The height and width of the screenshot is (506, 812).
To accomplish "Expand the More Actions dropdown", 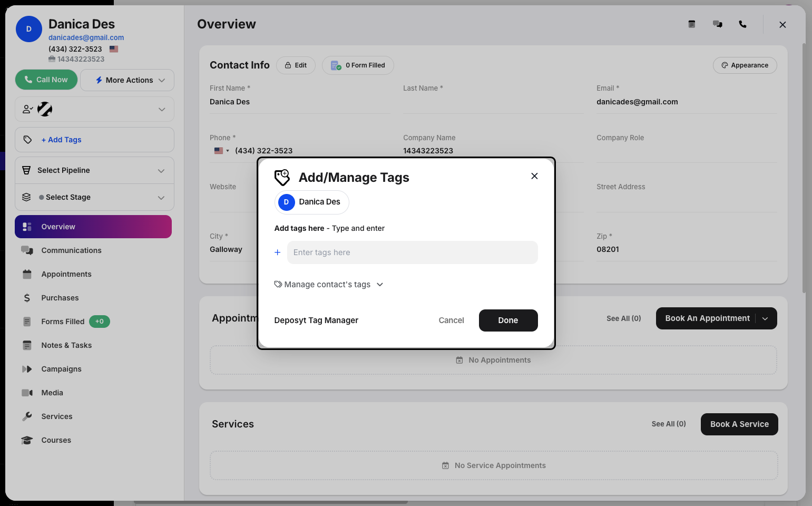I will pos(127,80).
